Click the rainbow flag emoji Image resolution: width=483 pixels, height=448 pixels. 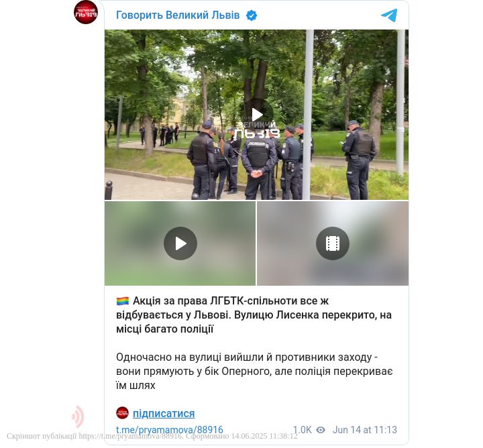click(x=123, y=301)
